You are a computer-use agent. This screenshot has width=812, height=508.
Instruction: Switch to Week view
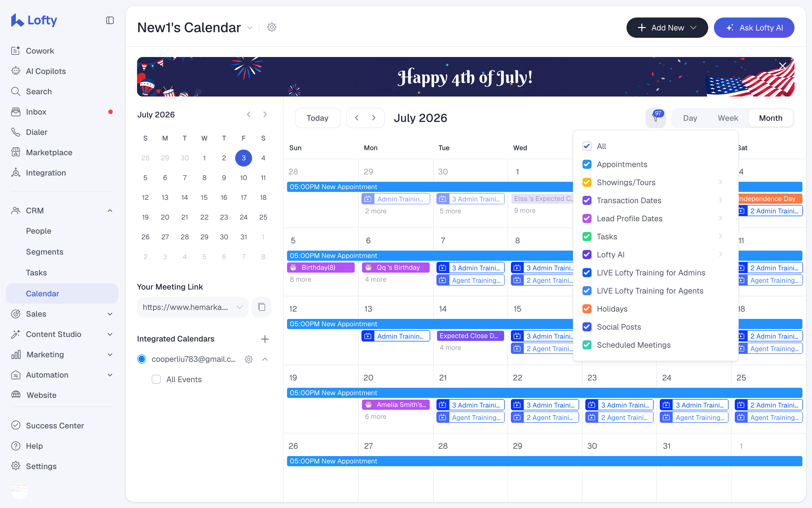click(728, 118)
